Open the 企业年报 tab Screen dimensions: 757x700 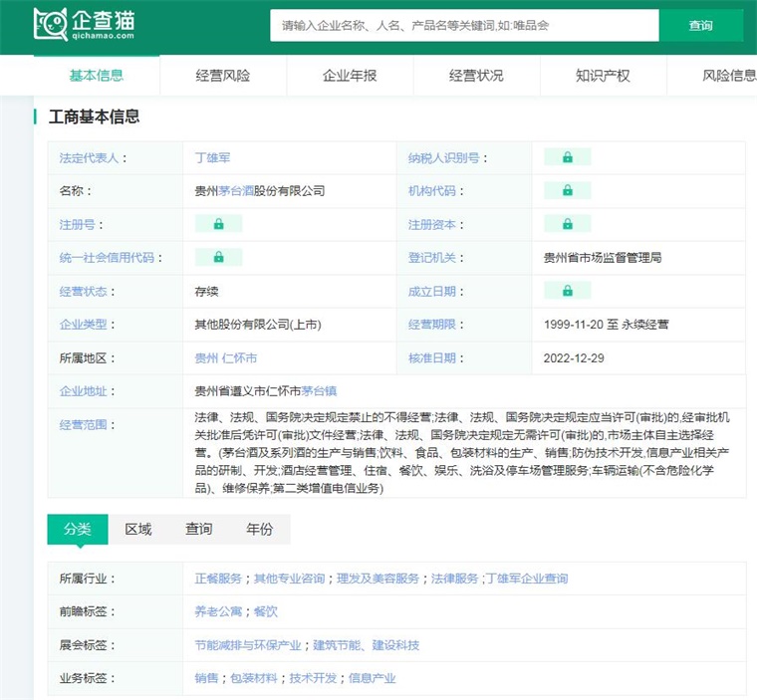click(x=350, y=76)
